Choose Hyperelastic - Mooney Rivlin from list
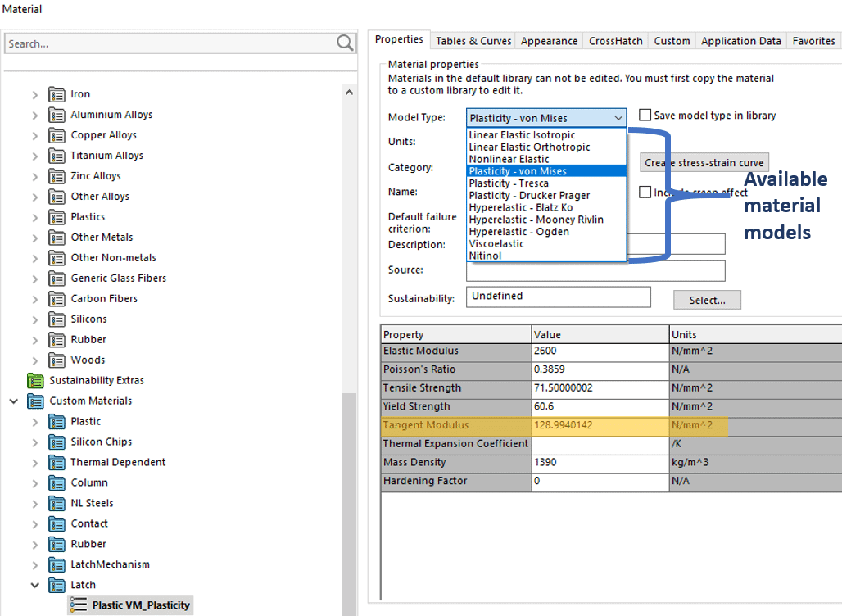This screenshot has height=616, width=842. [536, 220]
